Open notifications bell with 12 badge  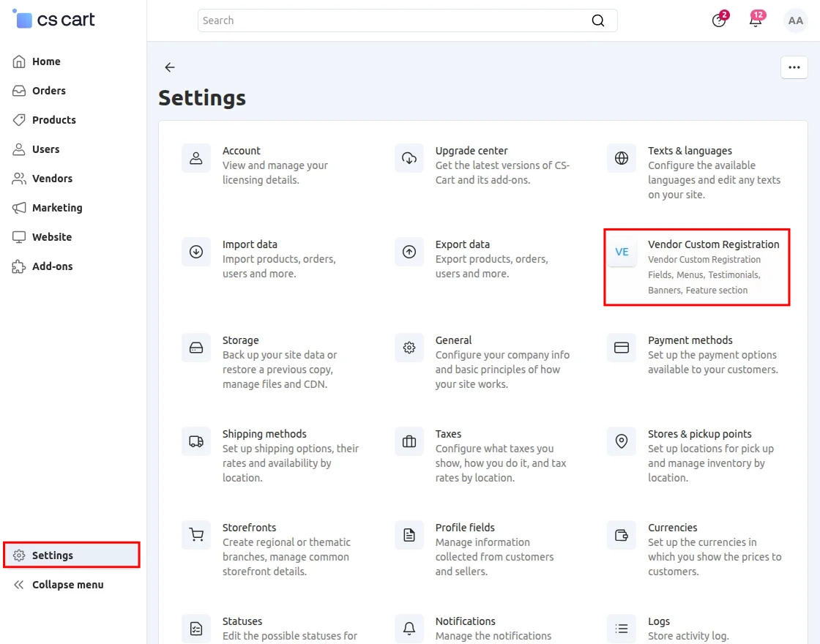[756, 20]
